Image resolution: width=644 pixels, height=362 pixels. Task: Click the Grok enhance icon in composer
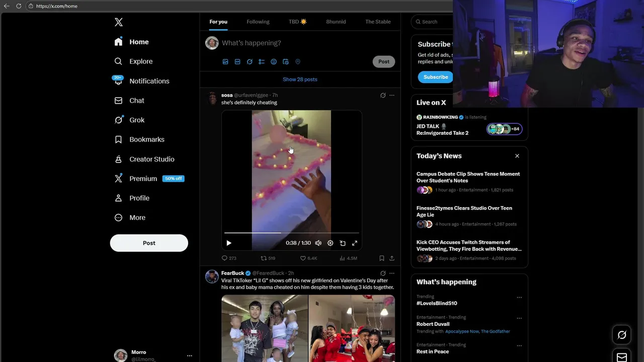point(250,62)
